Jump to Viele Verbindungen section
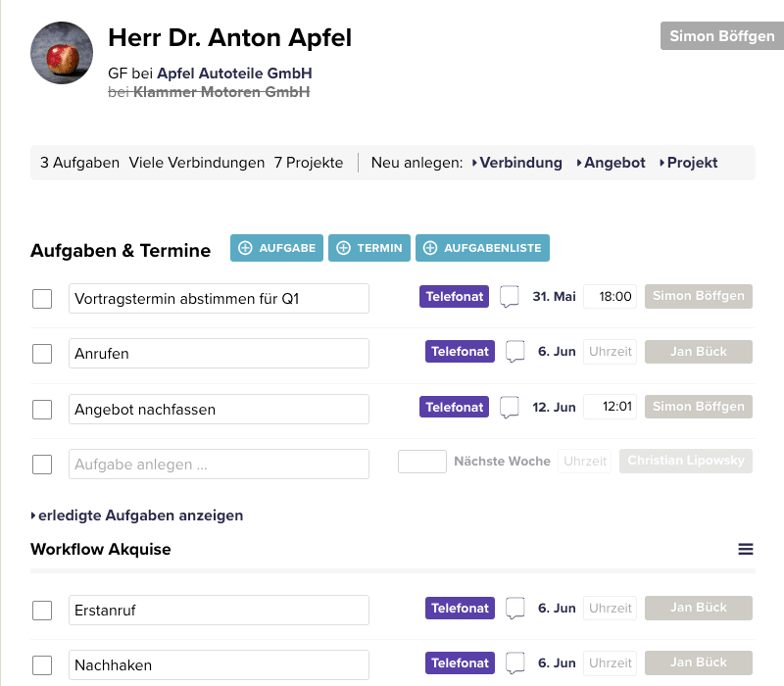Viewport: 784px width, 686px height. (197, 163)
